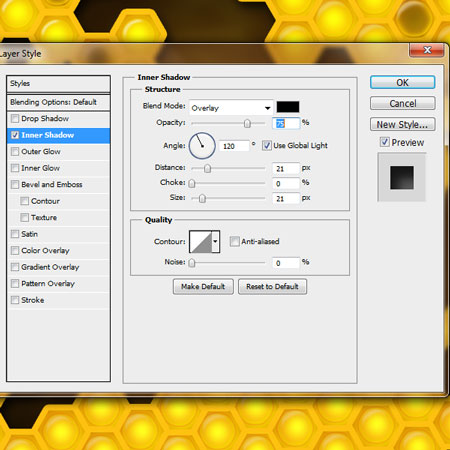Image resolution: width=450 pixels, height=450 pixels.
Task: Uncheck the Preview checkbox
Action: pos(384,142)
